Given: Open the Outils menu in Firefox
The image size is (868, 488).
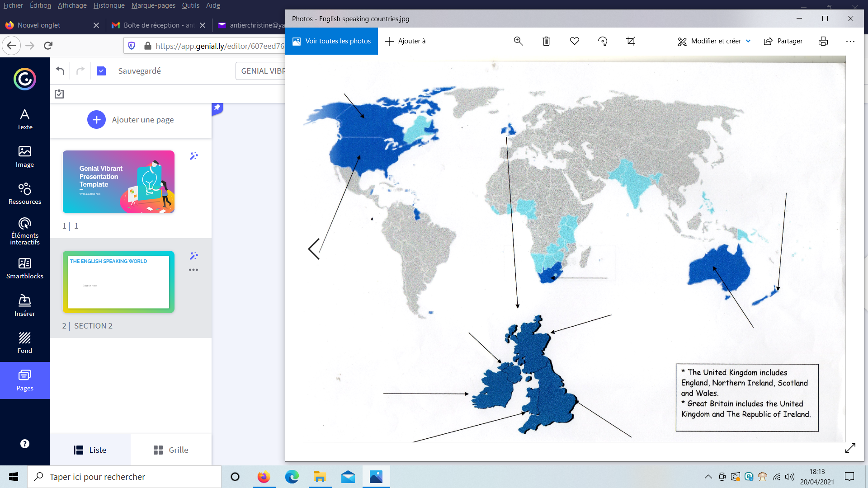Looking at the screenshot, I should point(190,5).
